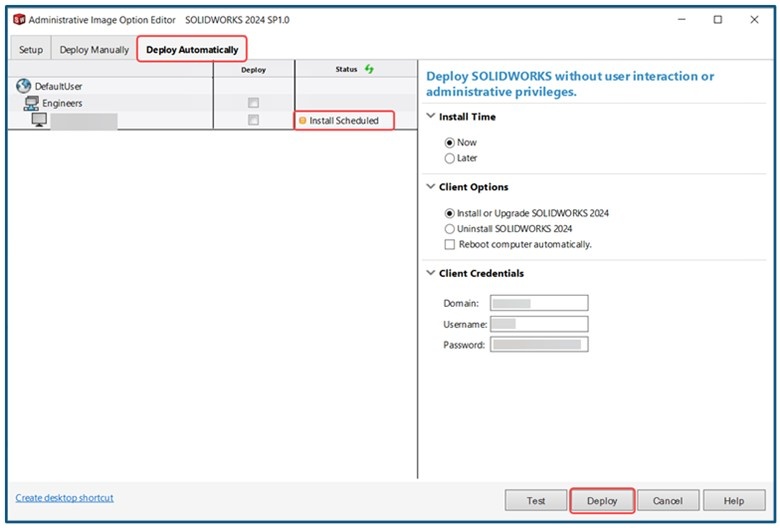Select the Later install time option

[x=450, y=158]
